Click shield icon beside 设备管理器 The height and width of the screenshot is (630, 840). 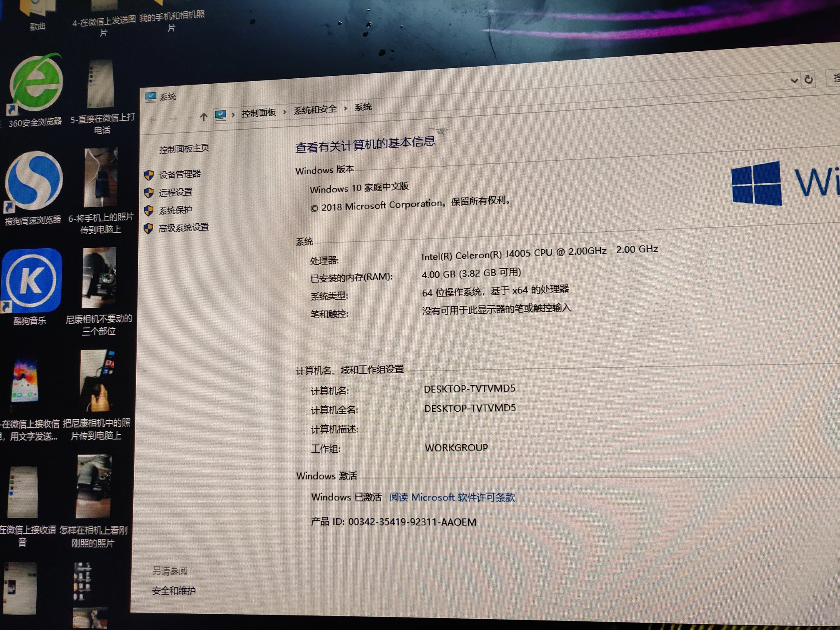[x=149, y=175]
